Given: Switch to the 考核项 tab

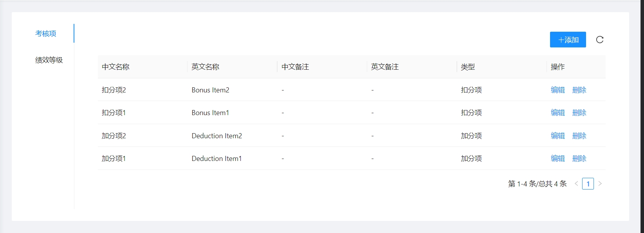Looking at the screenshot, I should click(46, 34).
